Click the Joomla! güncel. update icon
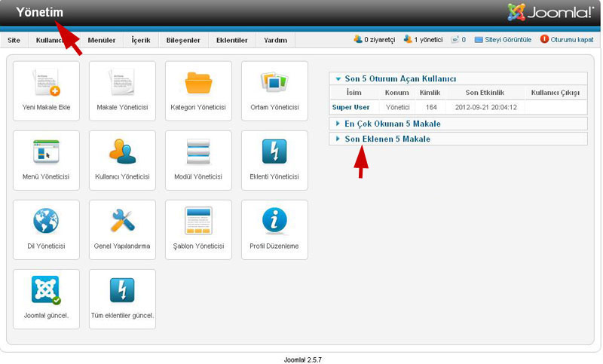 pos(46,292)
